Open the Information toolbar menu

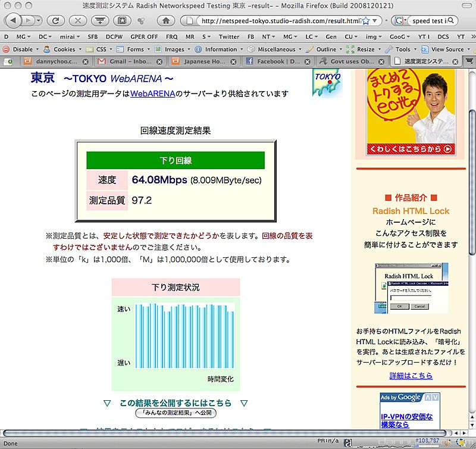[x=217, y=49]
